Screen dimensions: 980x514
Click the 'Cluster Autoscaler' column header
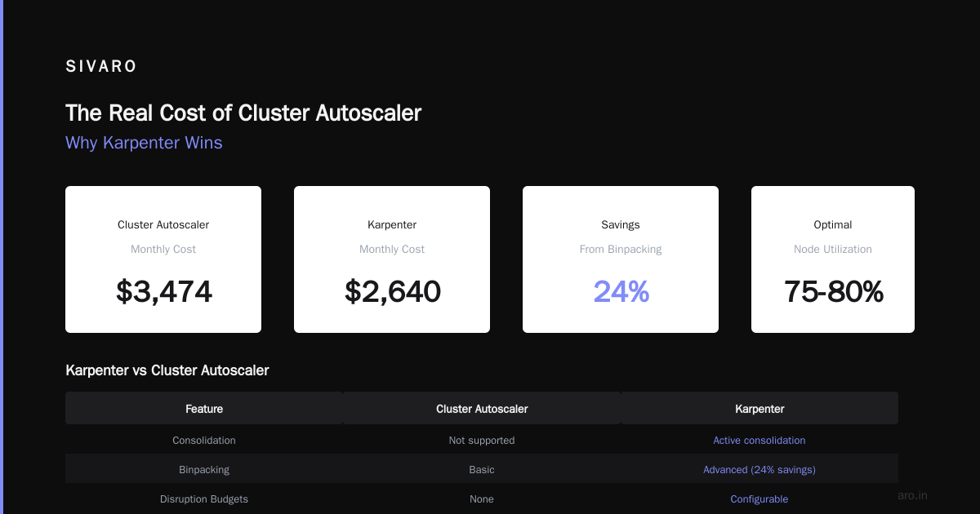(482, 409)
